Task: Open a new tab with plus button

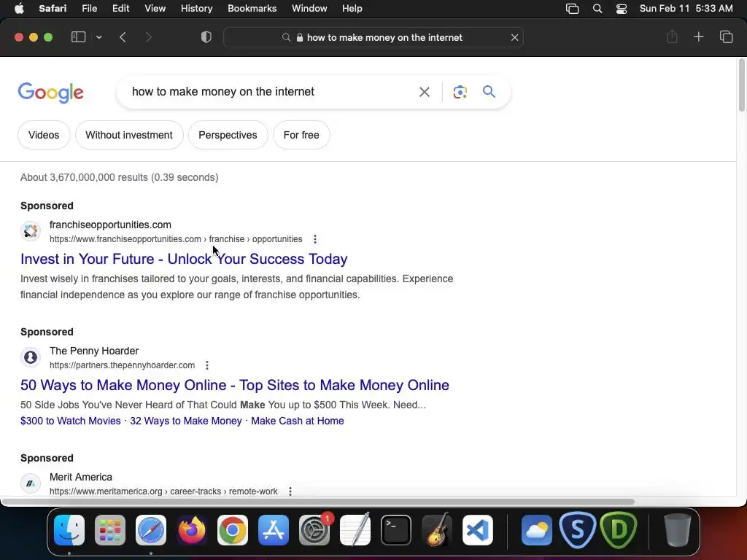Action: click(x=698, y=36)
